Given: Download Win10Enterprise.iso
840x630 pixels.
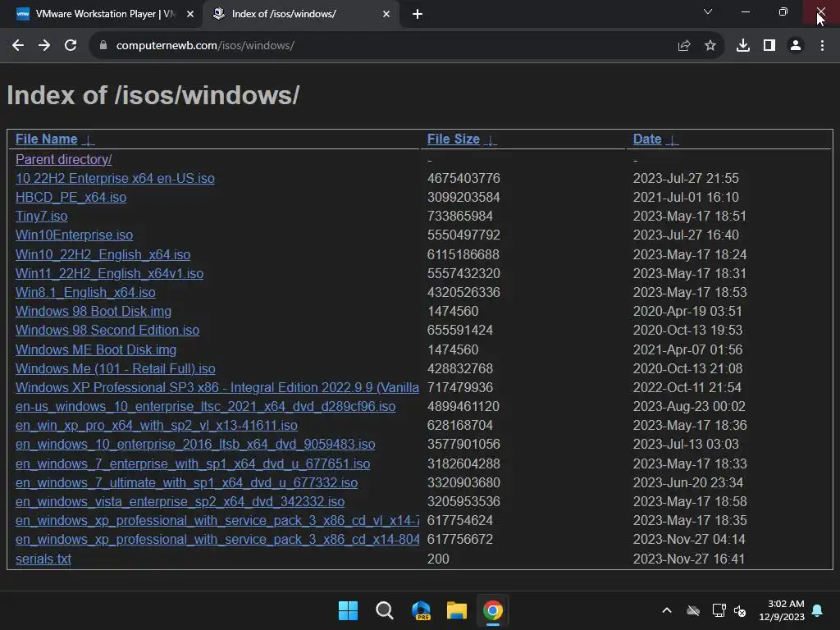Looking at the screenshot, I should (x=74, y=235).
